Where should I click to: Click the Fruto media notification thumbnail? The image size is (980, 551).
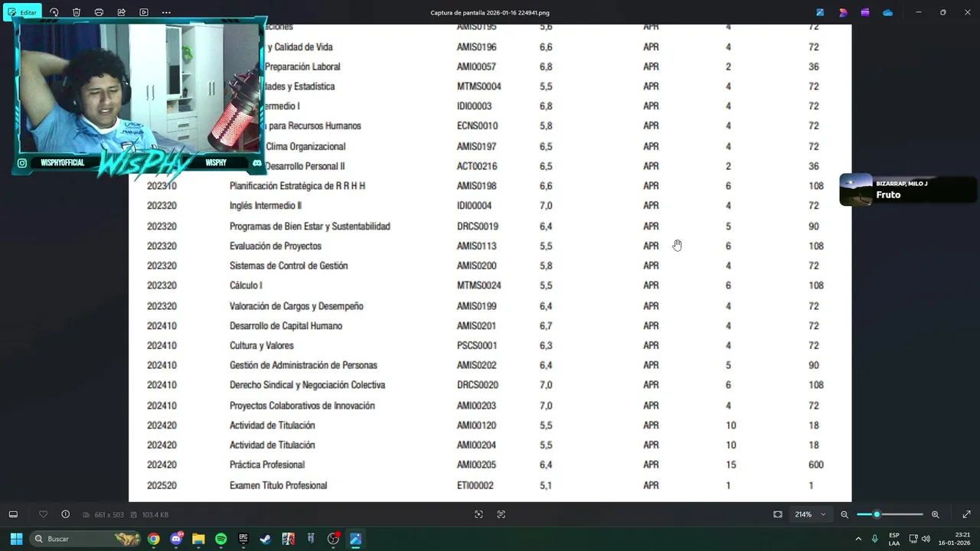[856, 190]
